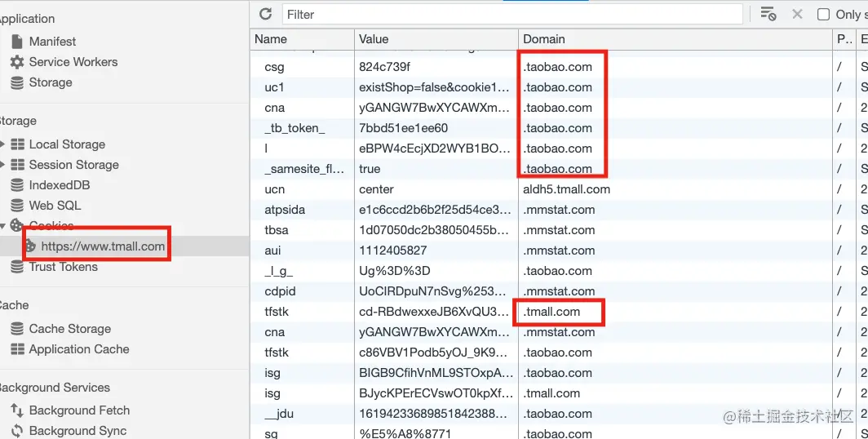Open Background Sync service
This screenshot has height=439, width=868.
click(77, 432)
